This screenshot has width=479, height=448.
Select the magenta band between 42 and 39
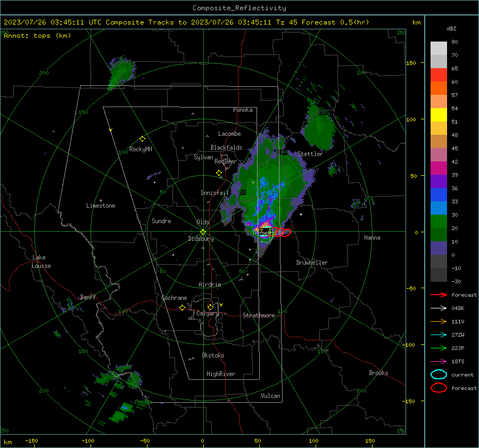439,168
